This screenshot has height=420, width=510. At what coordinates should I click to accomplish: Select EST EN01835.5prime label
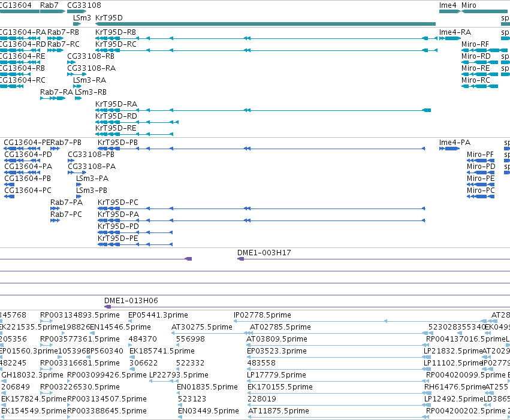(207, 387)
